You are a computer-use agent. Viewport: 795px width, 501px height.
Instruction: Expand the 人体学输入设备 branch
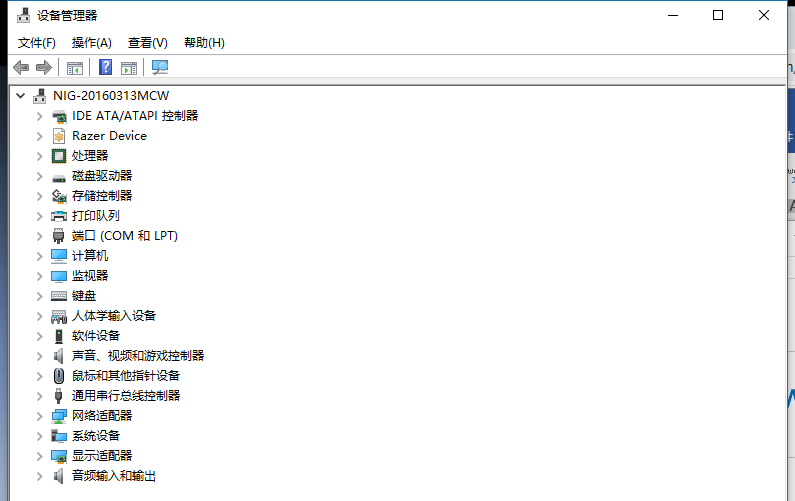40,316
